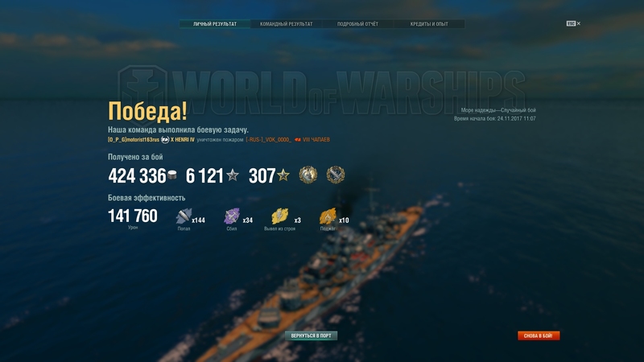Click the second achievement medal icon
The image size is (644, 362).
point(336,175)
